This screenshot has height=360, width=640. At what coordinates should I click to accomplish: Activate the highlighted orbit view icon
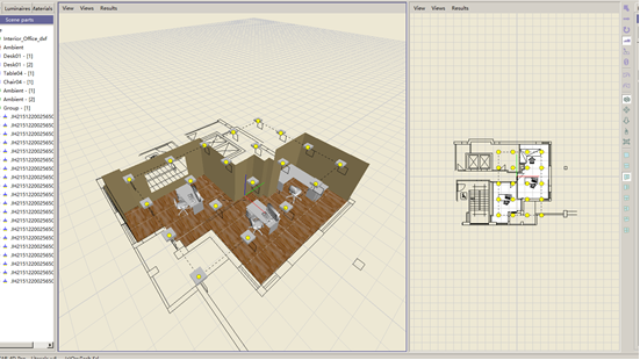tap(627, 99)
